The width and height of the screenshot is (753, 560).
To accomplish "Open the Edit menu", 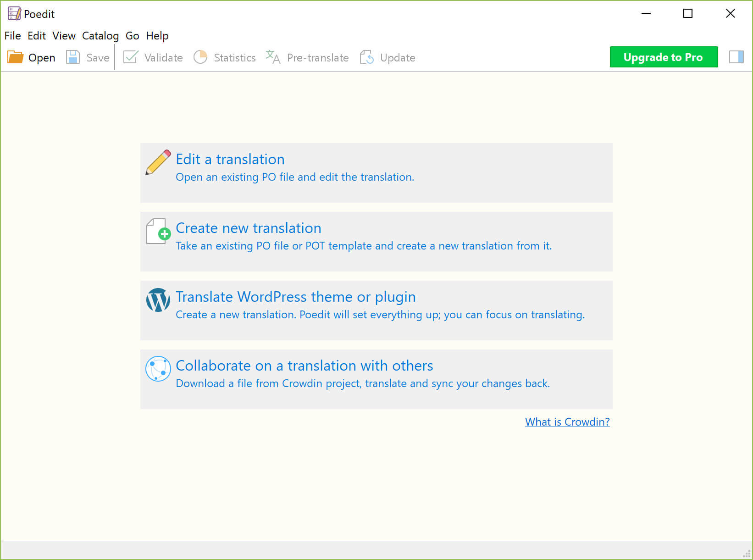I will (37, 36).
